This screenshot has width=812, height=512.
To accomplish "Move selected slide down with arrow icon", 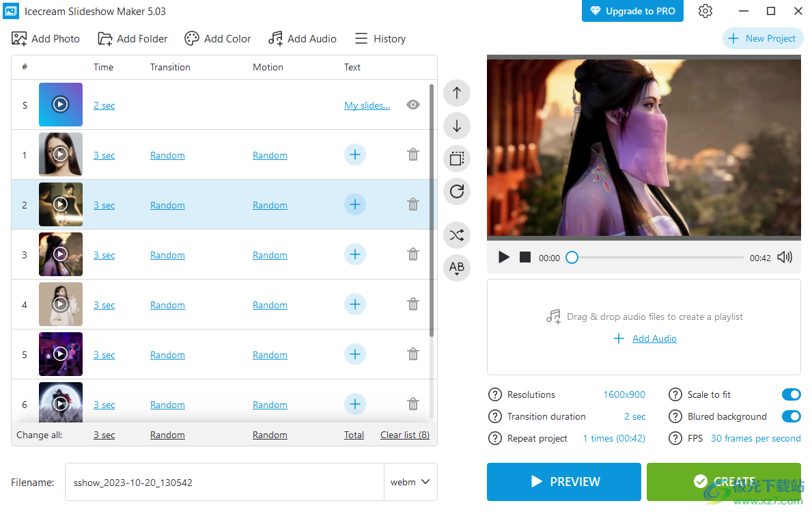I will (x=457, y=126).
